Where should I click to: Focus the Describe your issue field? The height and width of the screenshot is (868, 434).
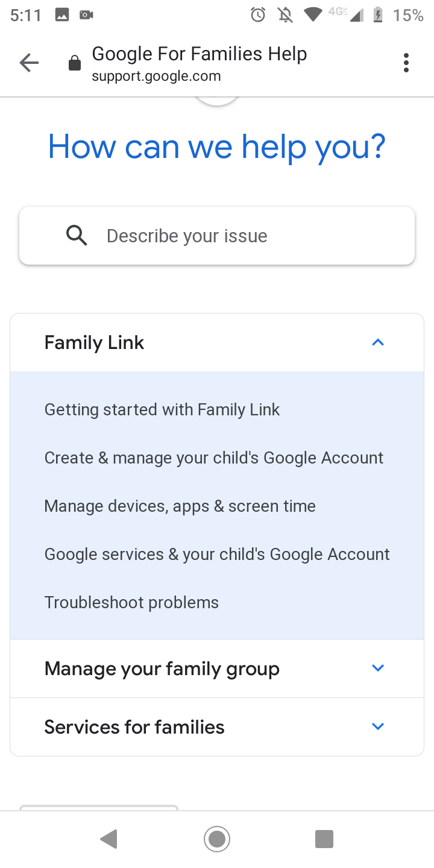[241, 236]
